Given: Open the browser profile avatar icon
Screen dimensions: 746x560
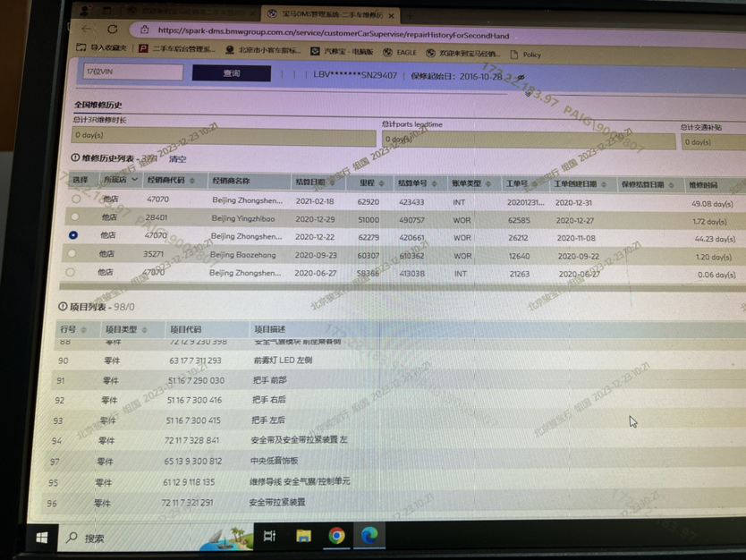Looking at the screenshot, I should click(x=86, y=10).
